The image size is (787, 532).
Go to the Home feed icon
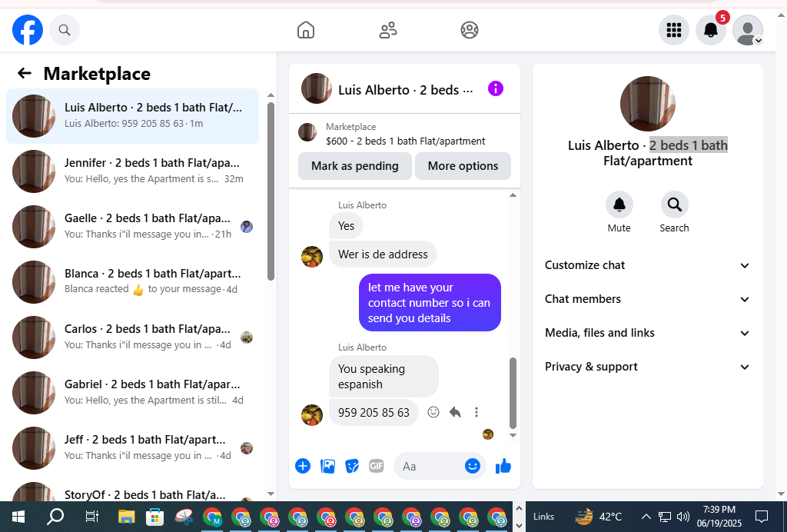(x=306, y=30)
